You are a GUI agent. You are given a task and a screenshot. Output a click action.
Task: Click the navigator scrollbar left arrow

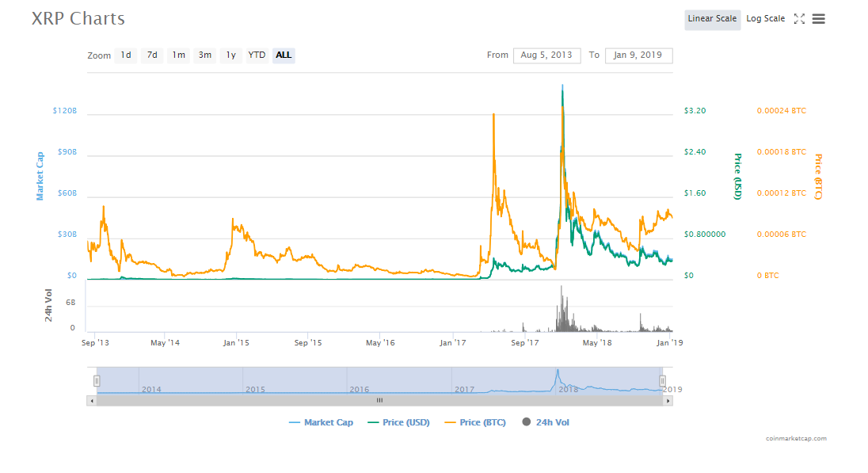coord(92,400)
